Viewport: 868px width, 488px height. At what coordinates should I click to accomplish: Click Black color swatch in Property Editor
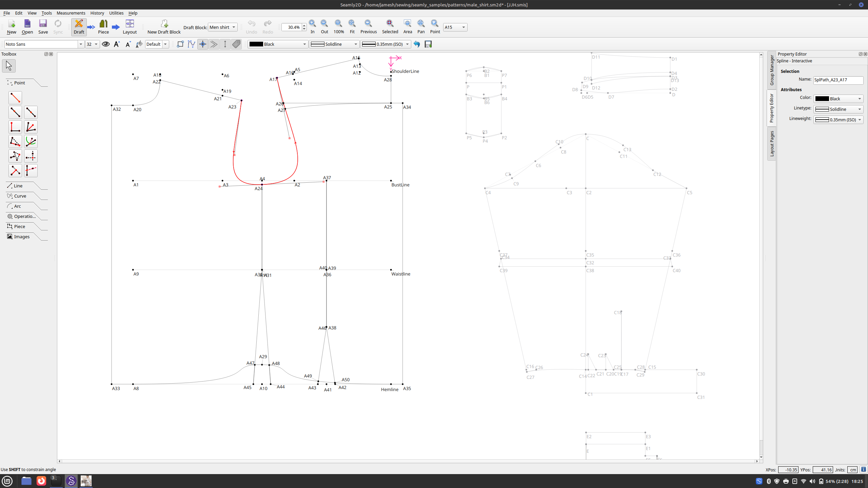(822, 99)
